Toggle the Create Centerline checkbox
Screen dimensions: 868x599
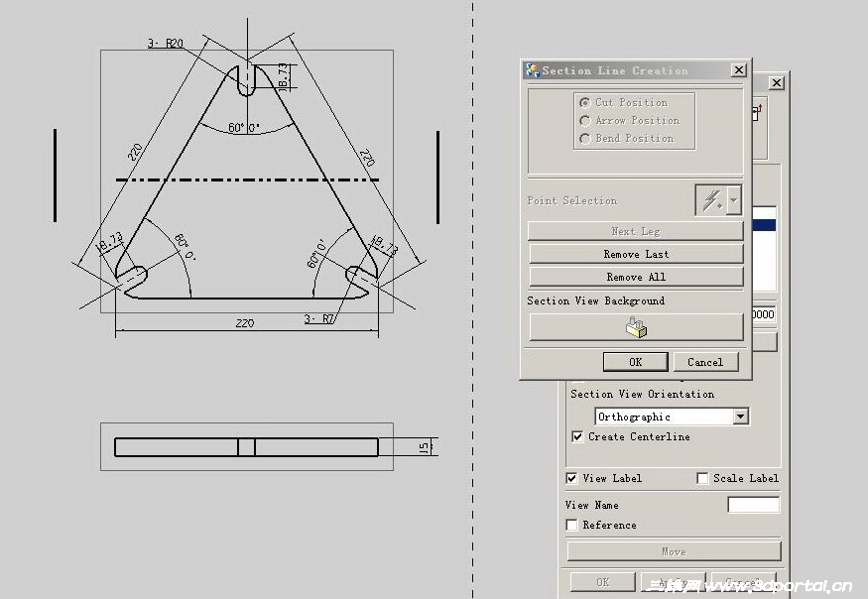[577, 436]
